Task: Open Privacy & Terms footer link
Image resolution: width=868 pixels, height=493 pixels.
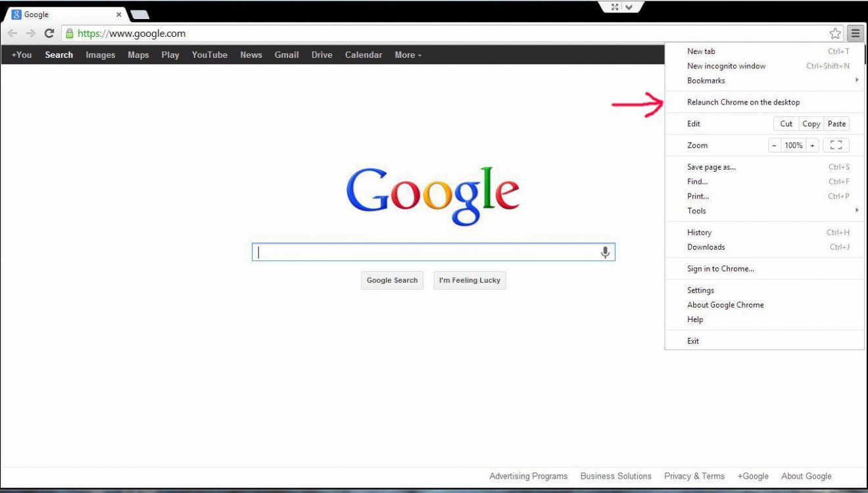Action: [x=694, y=477]
